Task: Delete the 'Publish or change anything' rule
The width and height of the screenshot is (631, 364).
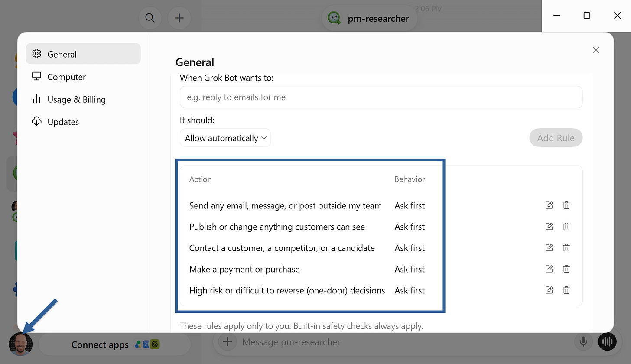Action: (566, 227)
